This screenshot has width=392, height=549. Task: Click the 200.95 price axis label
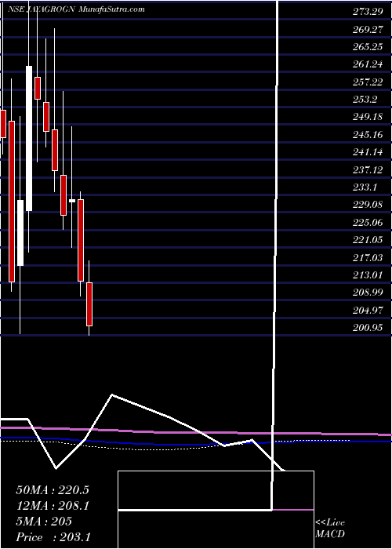pos(368,328)
